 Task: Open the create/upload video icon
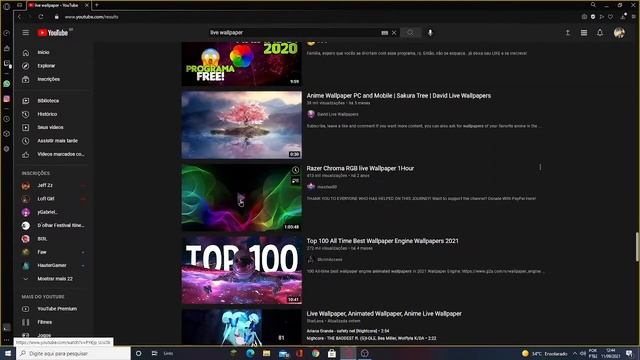568,33
